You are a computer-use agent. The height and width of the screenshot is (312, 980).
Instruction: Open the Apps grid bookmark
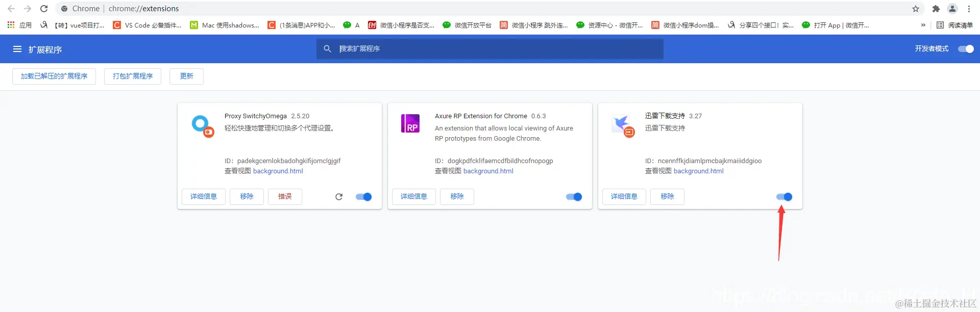(x=19, y=25)
